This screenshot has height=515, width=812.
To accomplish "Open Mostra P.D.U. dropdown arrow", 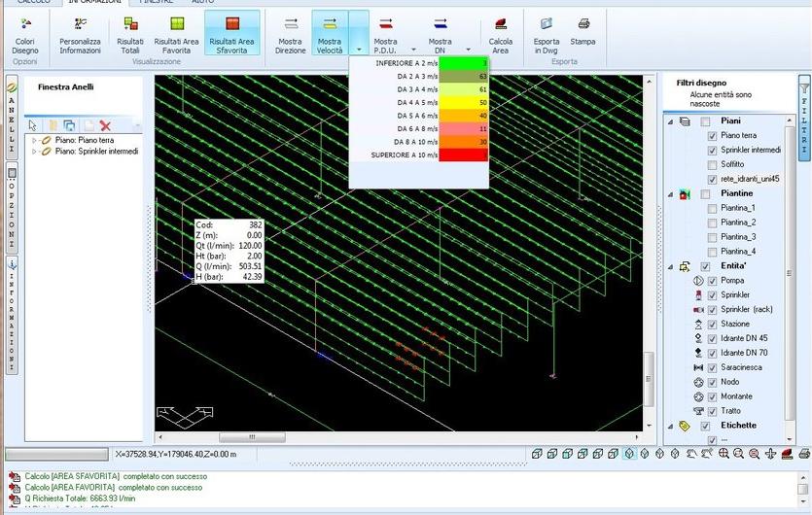I will [x=413, y=48].
